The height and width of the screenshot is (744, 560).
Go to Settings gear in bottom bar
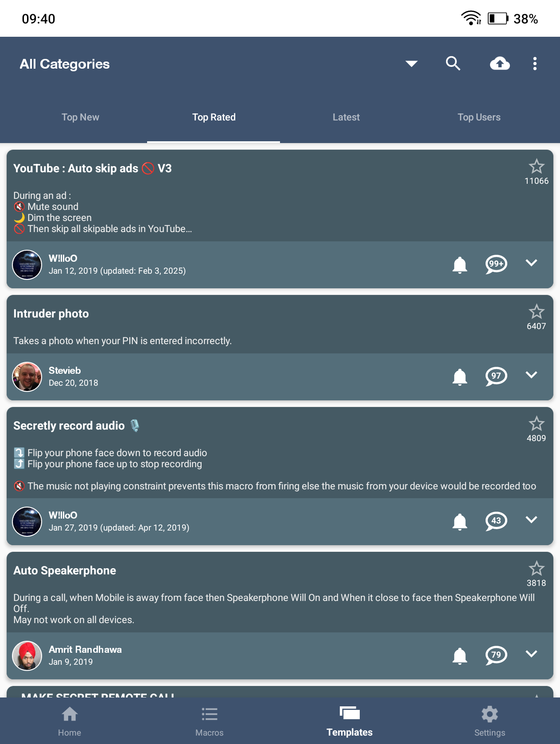[490, 721]
